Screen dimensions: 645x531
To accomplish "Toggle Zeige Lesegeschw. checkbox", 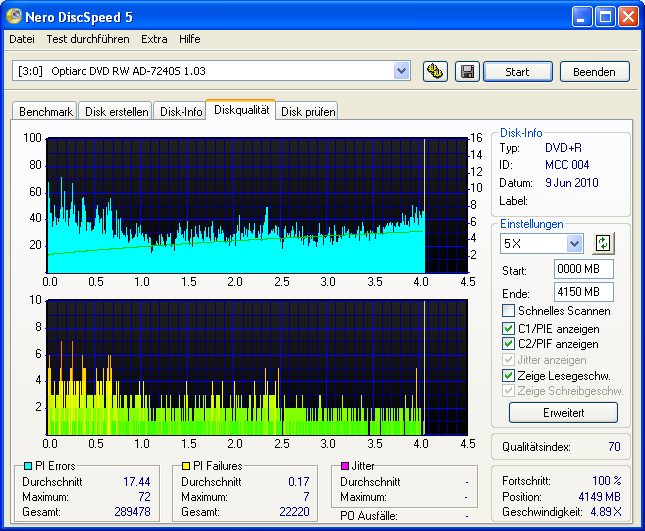I will click(508, 376).
